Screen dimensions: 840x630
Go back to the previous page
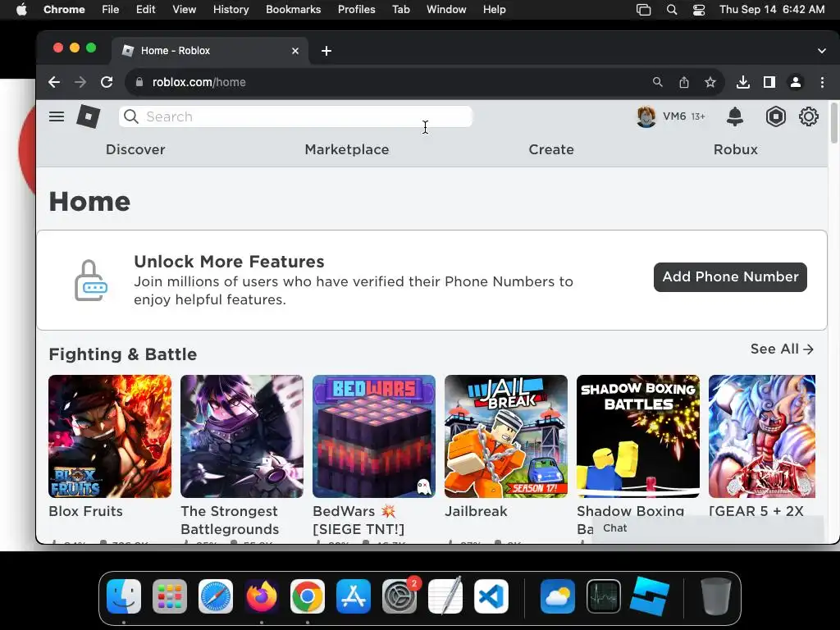tap(54, 82)
